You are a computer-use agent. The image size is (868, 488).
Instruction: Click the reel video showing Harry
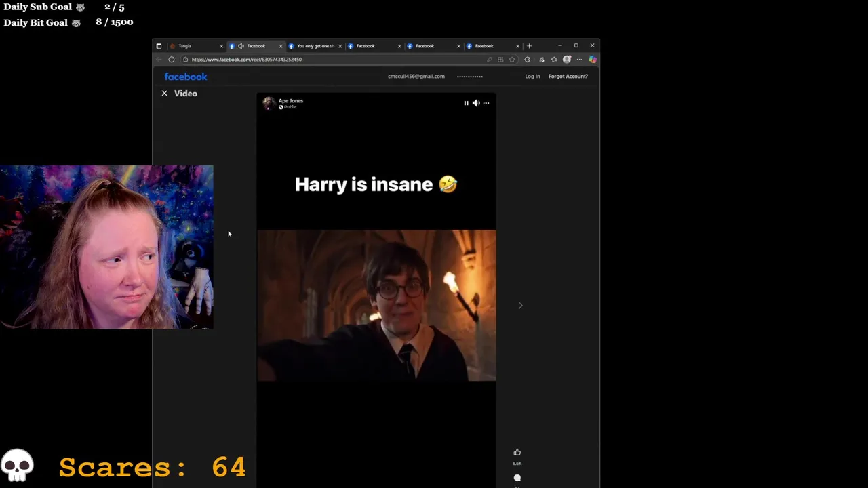point(376,305)
